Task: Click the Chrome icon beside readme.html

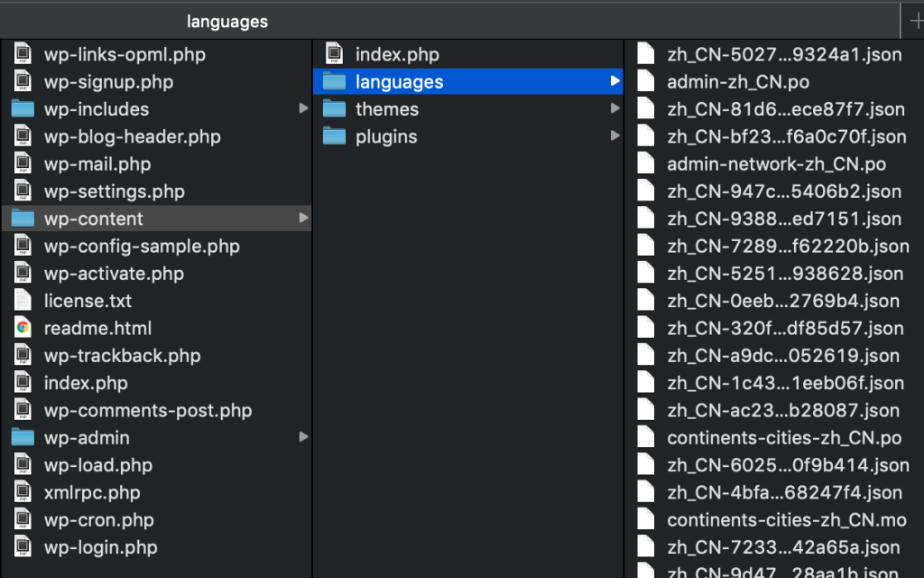Action: click(x=23, y=327)
